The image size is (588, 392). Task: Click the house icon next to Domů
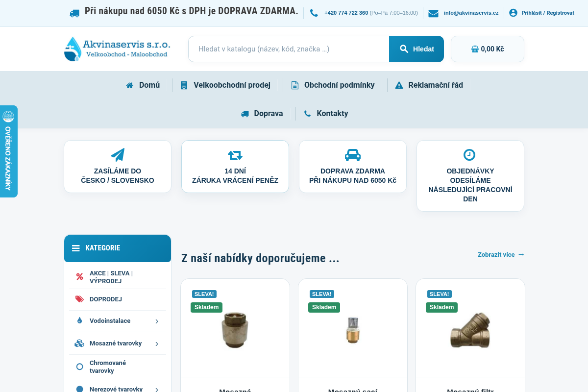click(x=130, y=85)
